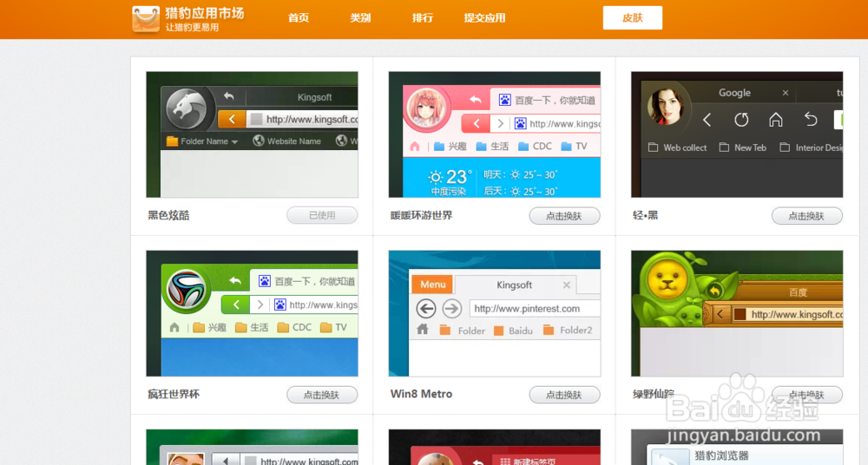Open the bottom red 新建标签页 skin thumbnail
The width and height of the screenshot is (868, 465).
[495, 448]
